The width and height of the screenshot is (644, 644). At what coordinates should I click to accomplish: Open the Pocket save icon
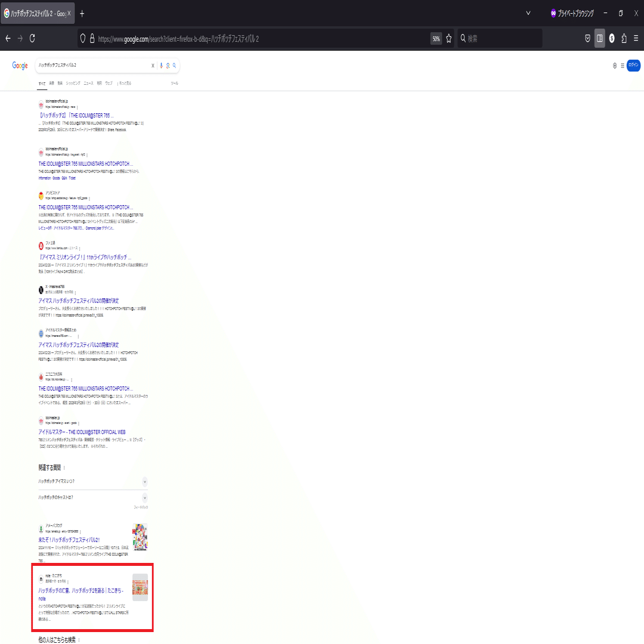(588, 39)
